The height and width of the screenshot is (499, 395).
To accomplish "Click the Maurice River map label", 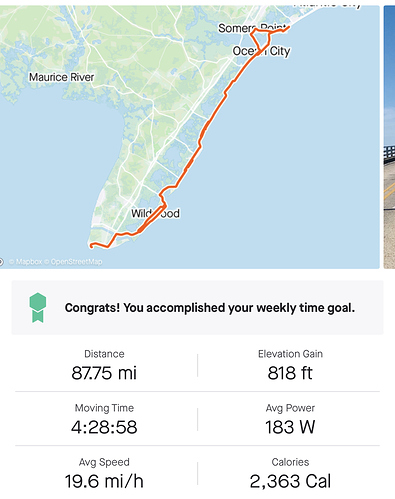I will (62, 77).
